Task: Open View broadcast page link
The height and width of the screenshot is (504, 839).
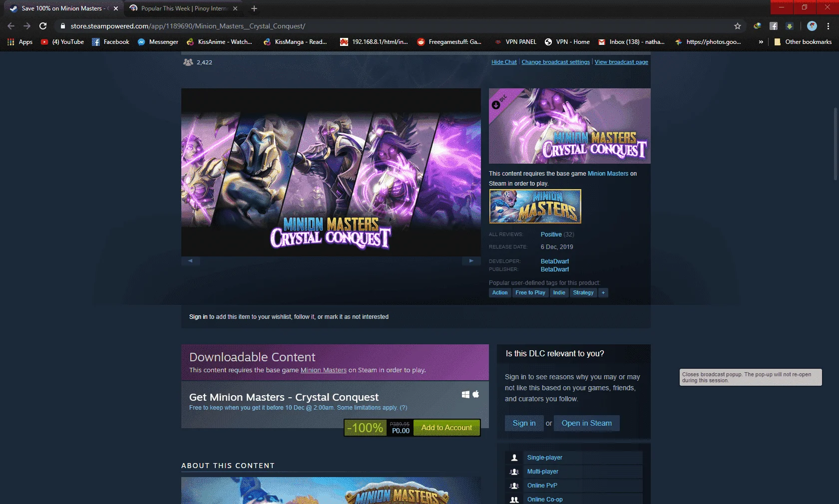Action: [x=621, y=62]
